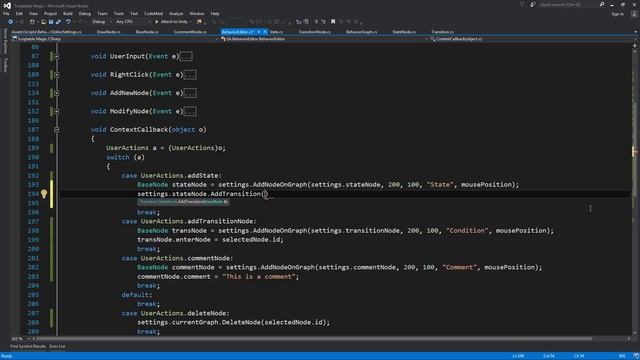Open the Scriptable Magic.CSharp project dropdown
This screenshot has width=640, height=360.
click(115, 39)
